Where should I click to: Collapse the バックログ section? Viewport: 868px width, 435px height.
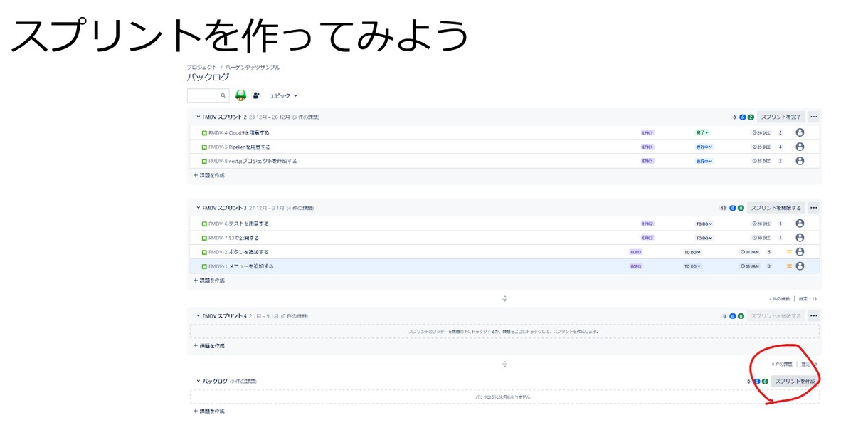pyautogui.click(x=199, y=381)
